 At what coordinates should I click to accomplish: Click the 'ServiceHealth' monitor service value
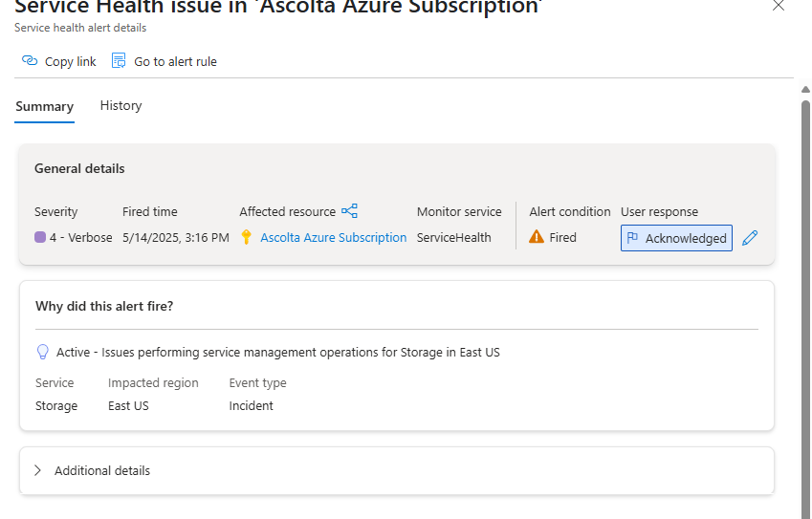454,237
